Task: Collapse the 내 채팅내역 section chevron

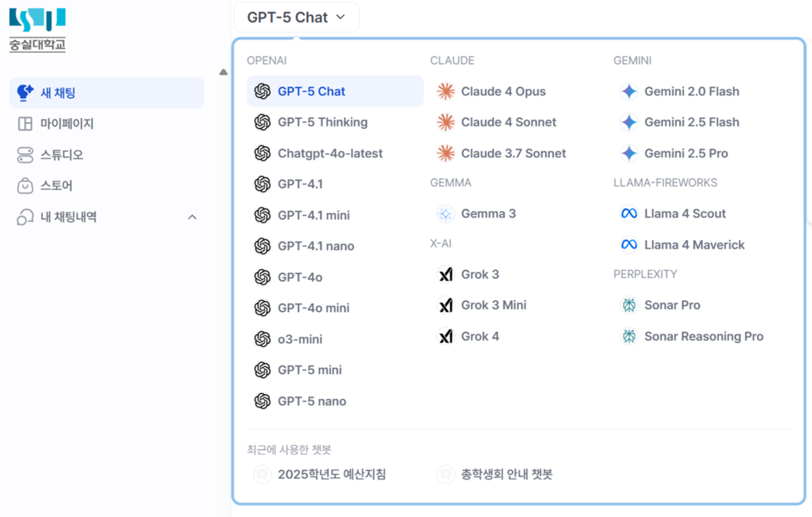Action: (x=192, y=217)
